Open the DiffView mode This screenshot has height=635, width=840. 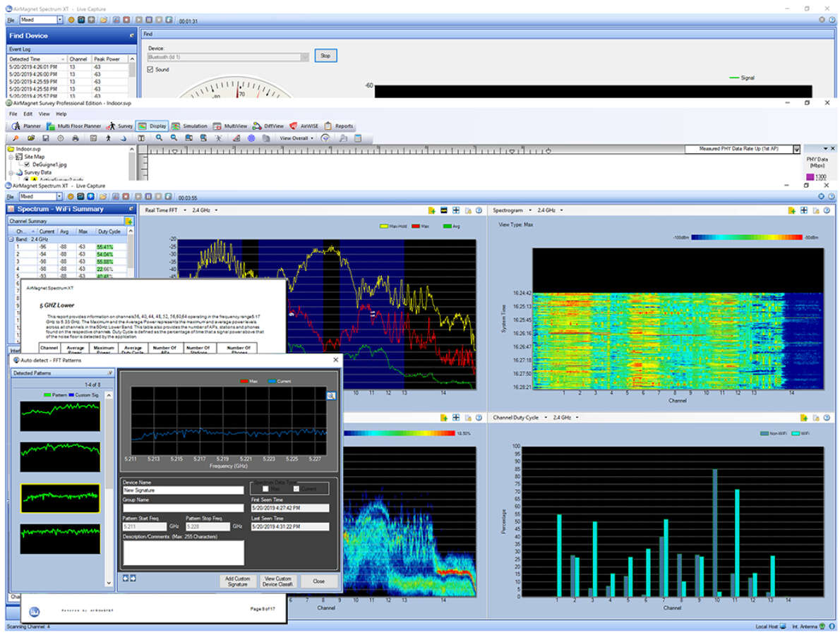point(268,126)
